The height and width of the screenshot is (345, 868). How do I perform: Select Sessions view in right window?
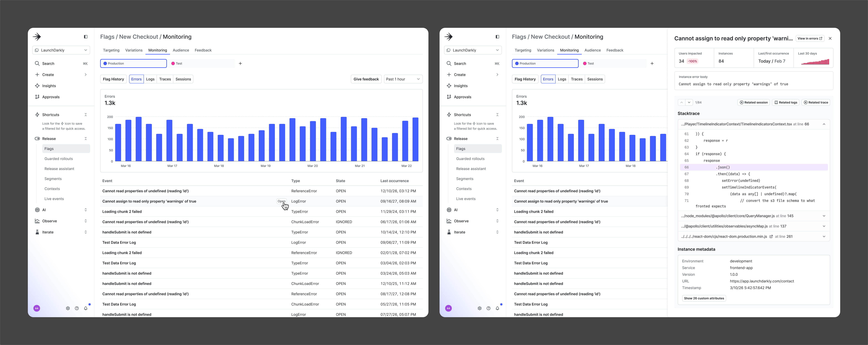[595, 79]
